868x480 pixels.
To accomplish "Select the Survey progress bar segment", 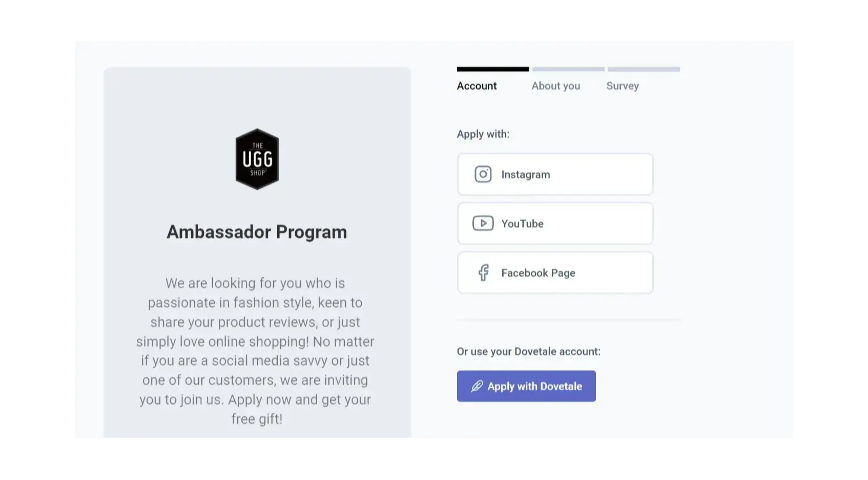I will [x=644, y=69].
